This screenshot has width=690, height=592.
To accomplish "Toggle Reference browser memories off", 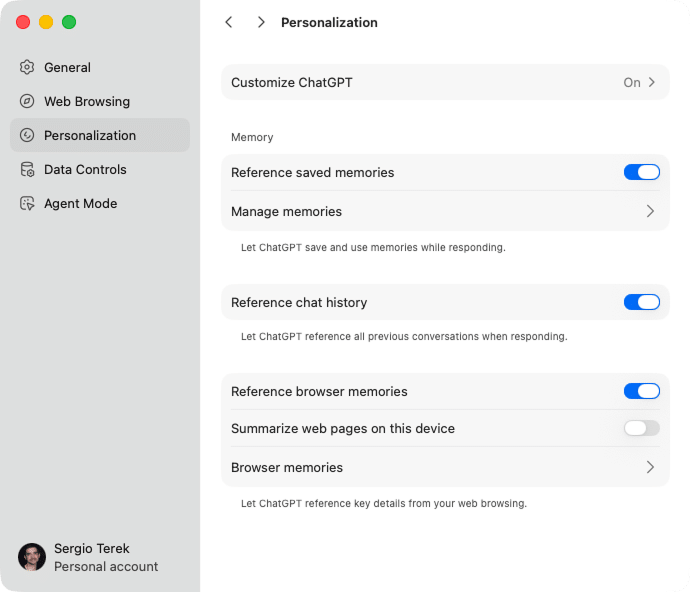I will (x=642, y=391).
